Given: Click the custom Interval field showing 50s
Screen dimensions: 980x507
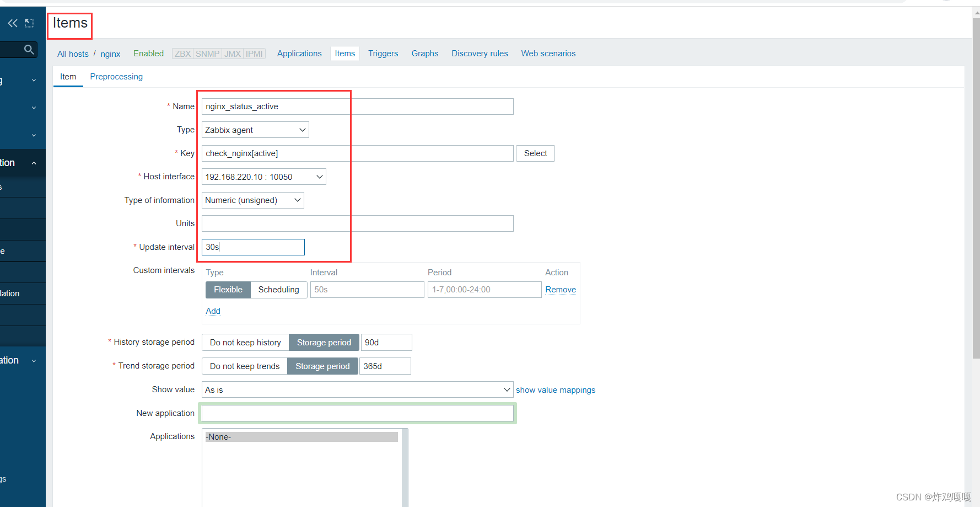Looking at the screenshot, I should click(x=367, y=290).
